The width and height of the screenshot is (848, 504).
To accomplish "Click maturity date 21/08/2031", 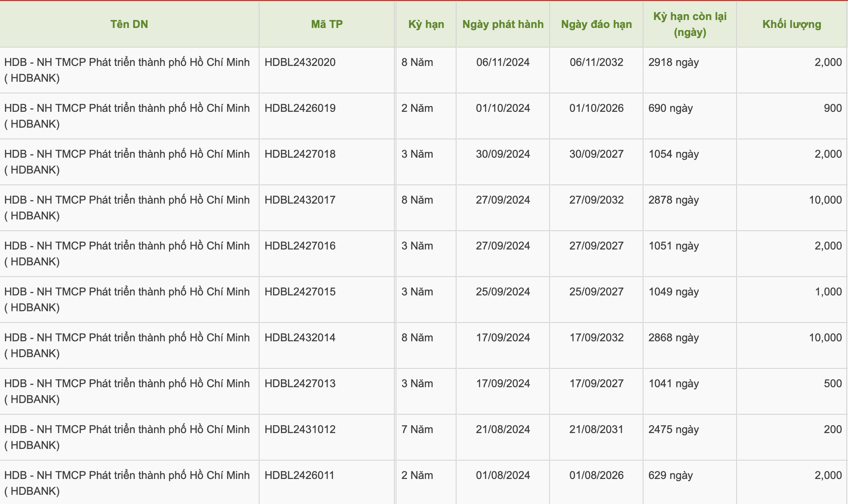I will tap(596, 429).
